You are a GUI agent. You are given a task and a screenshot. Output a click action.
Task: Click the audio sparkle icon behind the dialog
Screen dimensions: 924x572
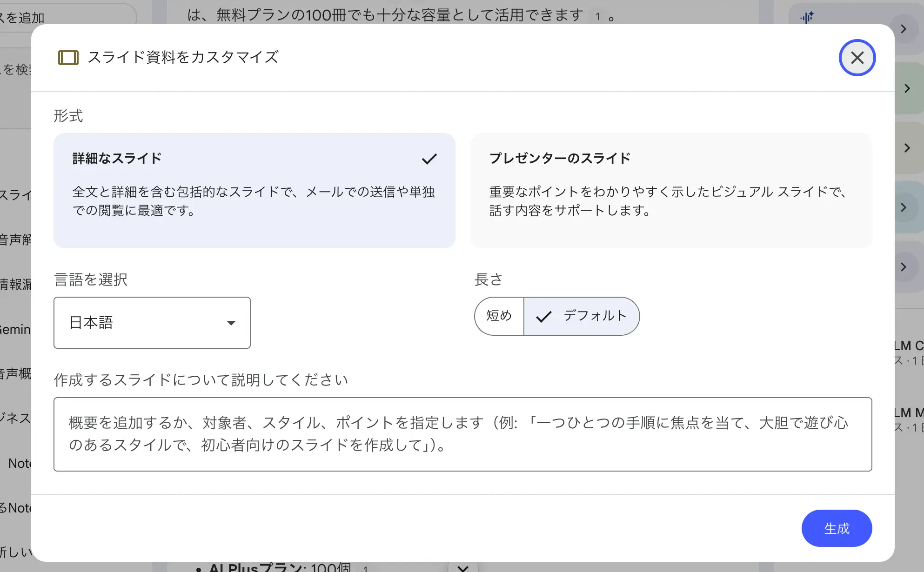[x=807, y=18]
